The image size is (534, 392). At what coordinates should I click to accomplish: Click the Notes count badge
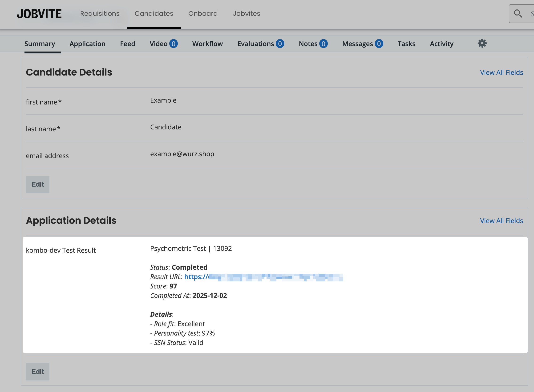coord(323,44)
